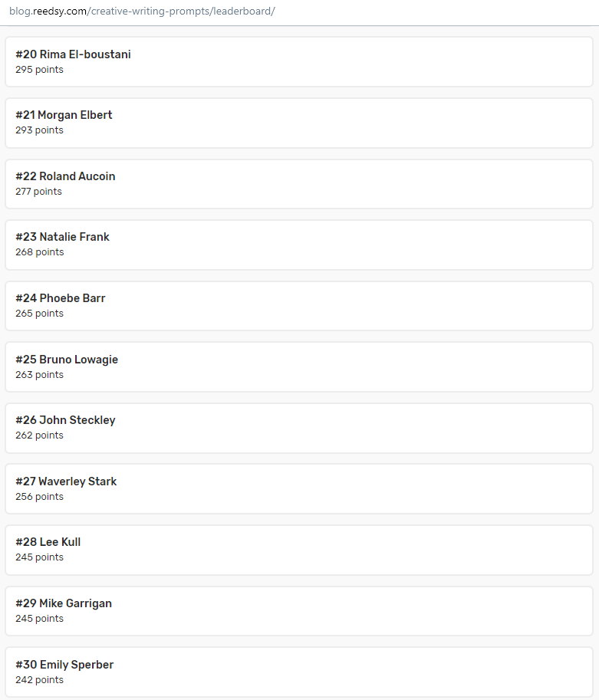Select the #22 Roland Aucoin entry

[x=299, y=184]
